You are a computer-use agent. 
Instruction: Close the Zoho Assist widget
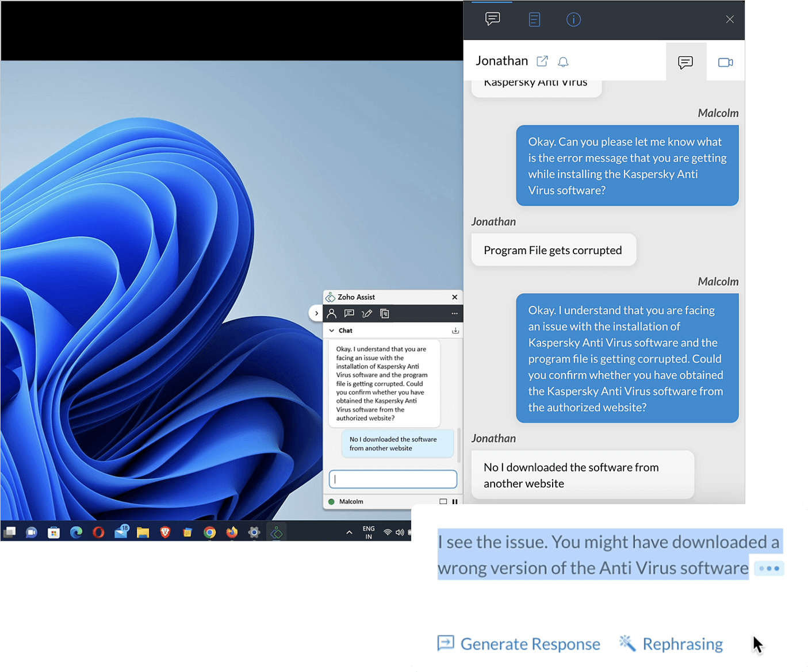coord(455,297)
